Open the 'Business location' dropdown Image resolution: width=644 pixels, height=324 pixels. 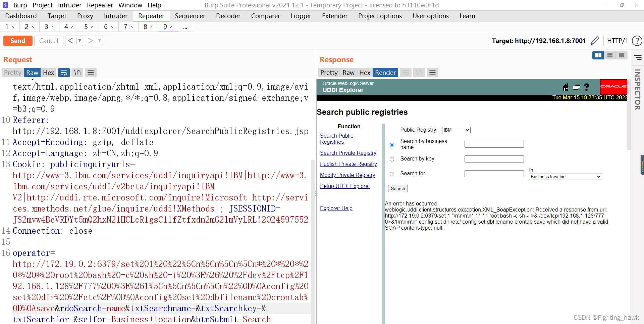pos(566,177)
